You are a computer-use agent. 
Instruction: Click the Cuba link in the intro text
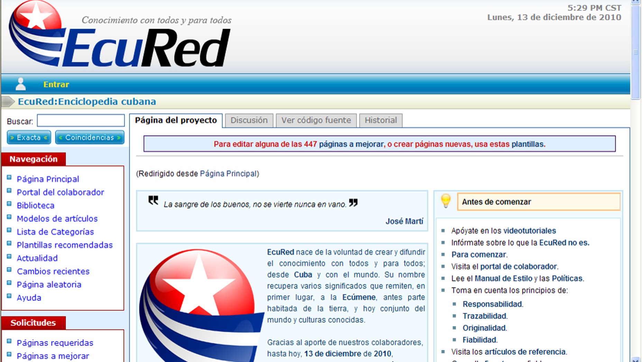(x=303, y=275)
